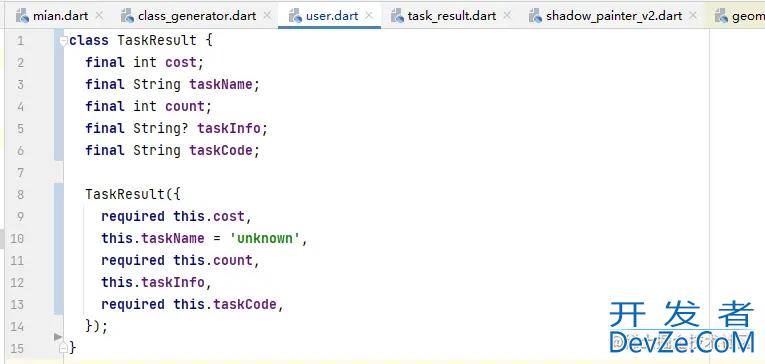Close the user.dart tab

(369, 16)
